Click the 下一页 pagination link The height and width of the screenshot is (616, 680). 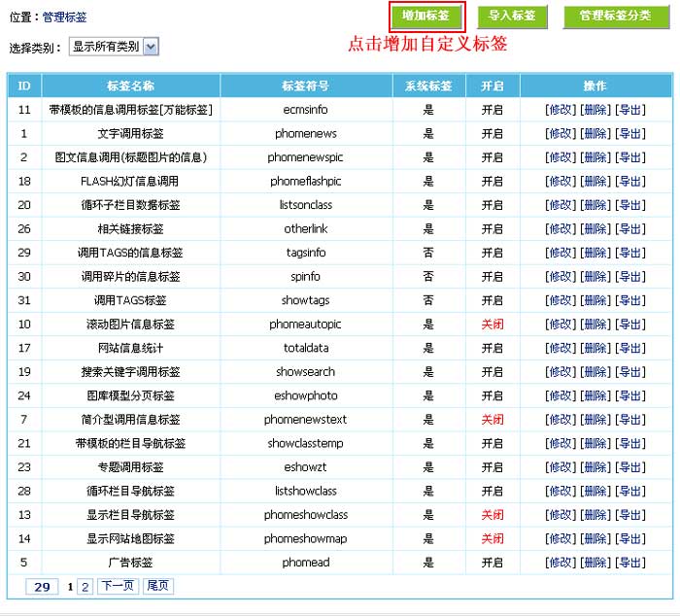click(x=118, y=586)
